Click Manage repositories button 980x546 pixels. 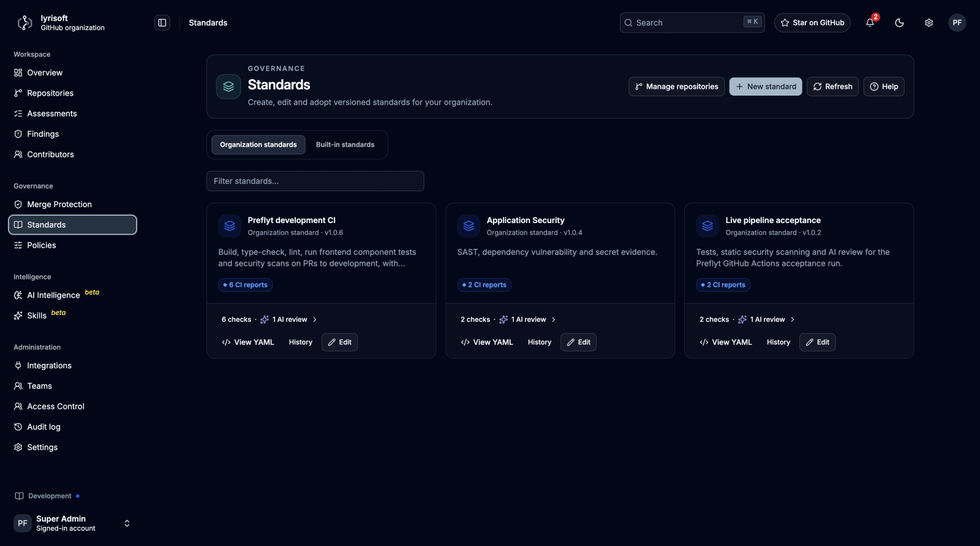(676, 86)
